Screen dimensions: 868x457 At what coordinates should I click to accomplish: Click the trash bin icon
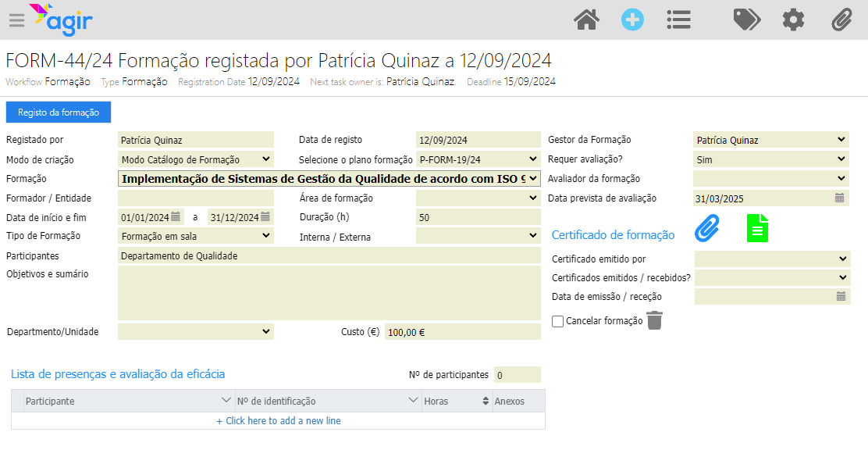(654, 320)
